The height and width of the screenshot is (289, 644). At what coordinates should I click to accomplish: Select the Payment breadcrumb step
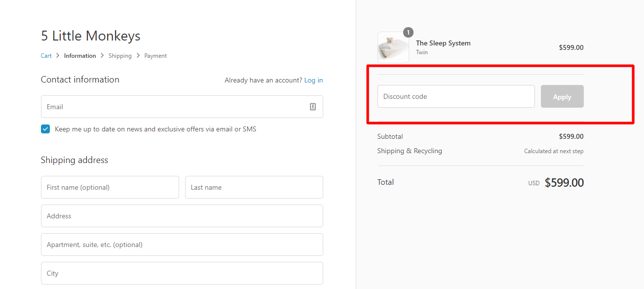point(155,56)
